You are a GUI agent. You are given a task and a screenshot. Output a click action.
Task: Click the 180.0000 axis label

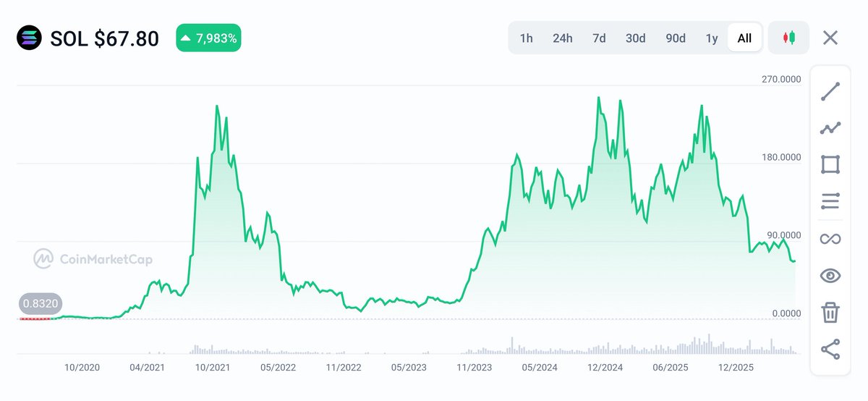[781, 157]
